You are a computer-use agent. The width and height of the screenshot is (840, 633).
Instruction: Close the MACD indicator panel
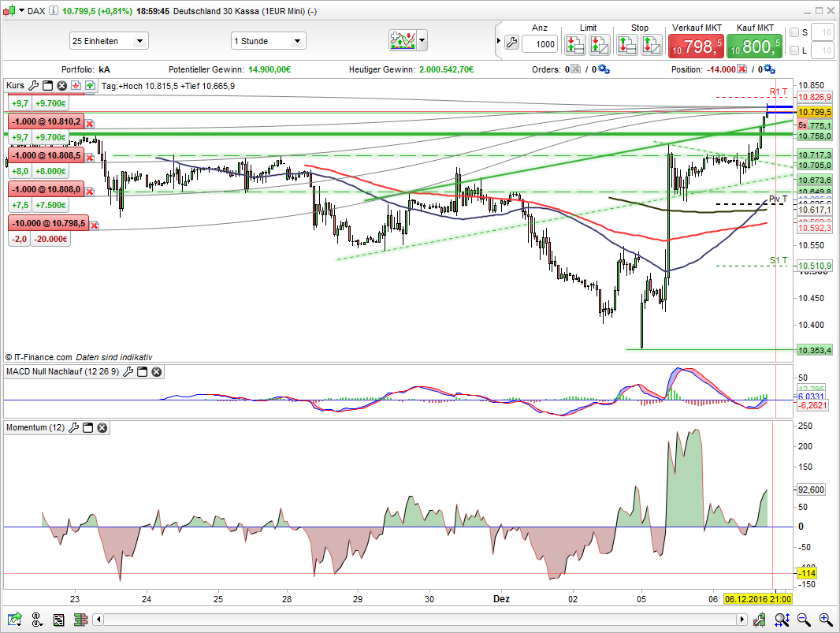click(157, 371)
